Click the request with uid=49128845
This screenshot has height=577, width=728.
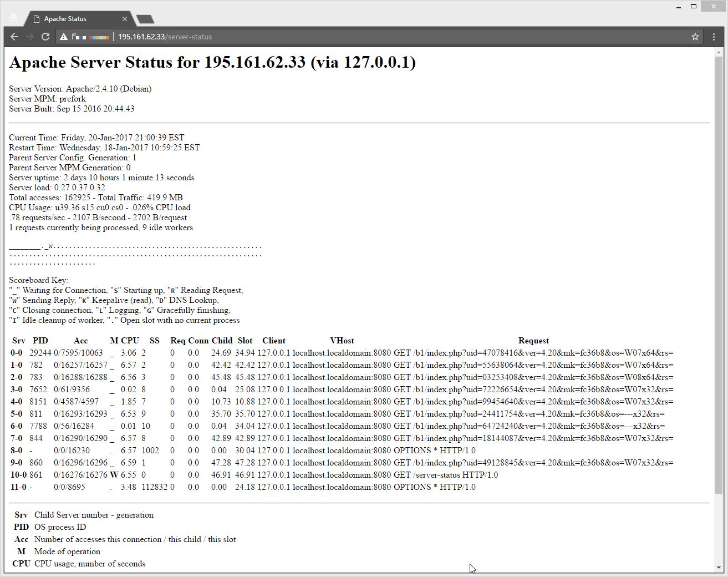pyautogui.click(x=533, y=463)
